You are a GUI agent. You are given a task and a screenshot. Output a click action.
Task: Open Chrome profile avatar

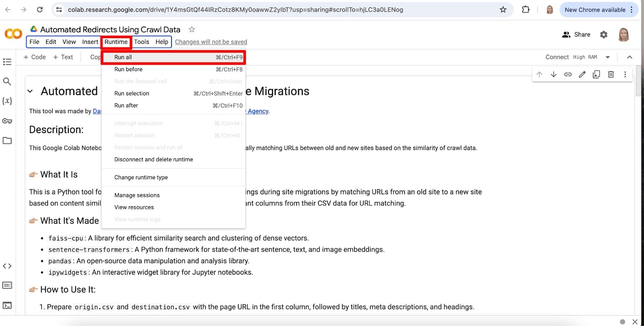[x=550, y=10]
